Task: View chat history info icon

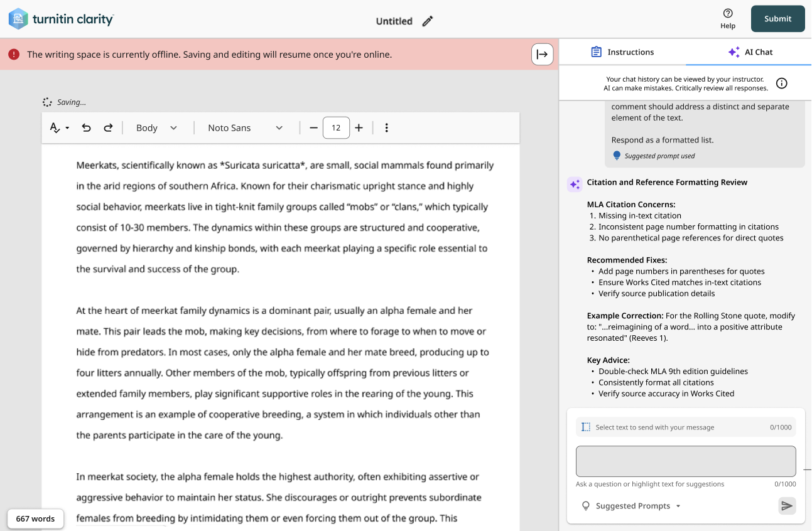Action: click(782, 83)
